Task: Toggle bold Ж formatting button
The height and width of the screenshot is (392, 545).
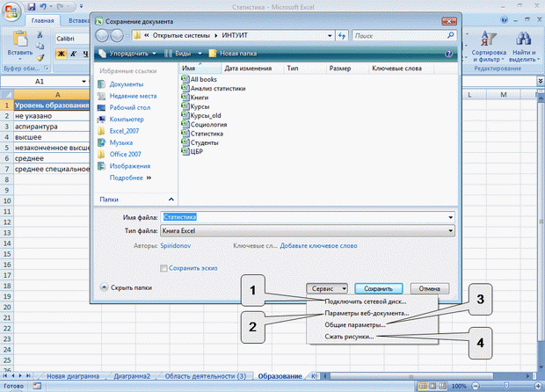Action: (62, 54)
